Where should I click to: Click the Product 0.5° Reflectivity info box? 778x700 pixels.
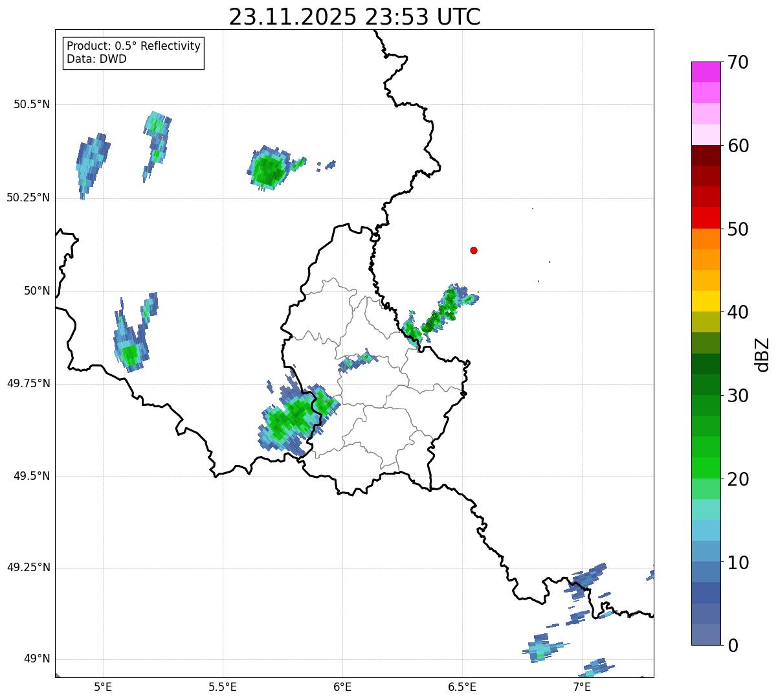point(133,52)
